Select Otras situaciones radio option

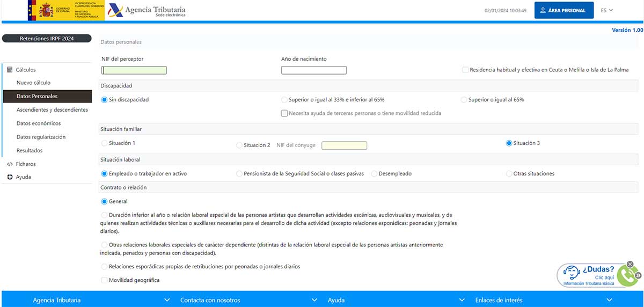pyautogui.click(x=509, y=174)
